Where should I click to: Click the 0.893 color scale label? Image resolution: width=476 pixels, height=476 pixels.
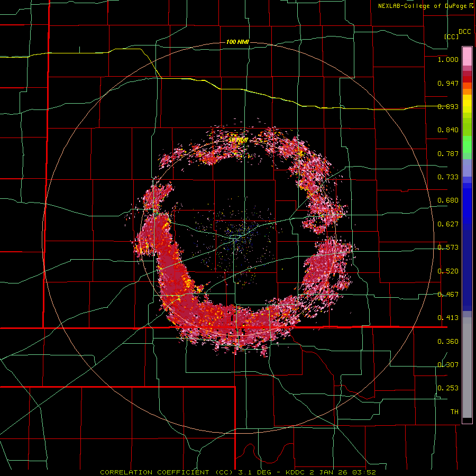coord(448,106)
